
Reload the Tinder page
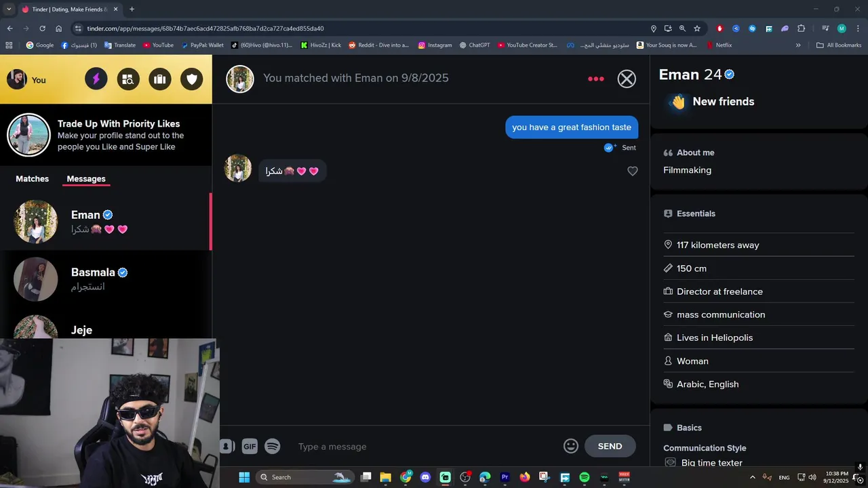pyautogui.click(x=42, y=28)
